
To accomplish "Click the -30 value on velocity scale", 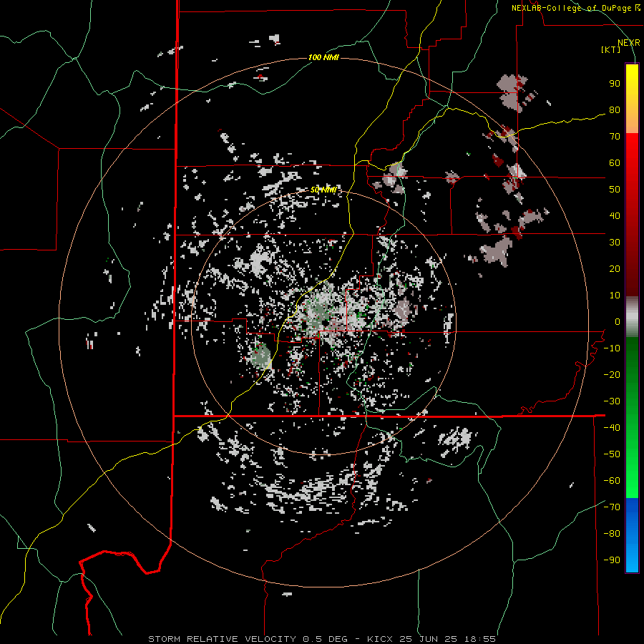I will pos(612,401).
